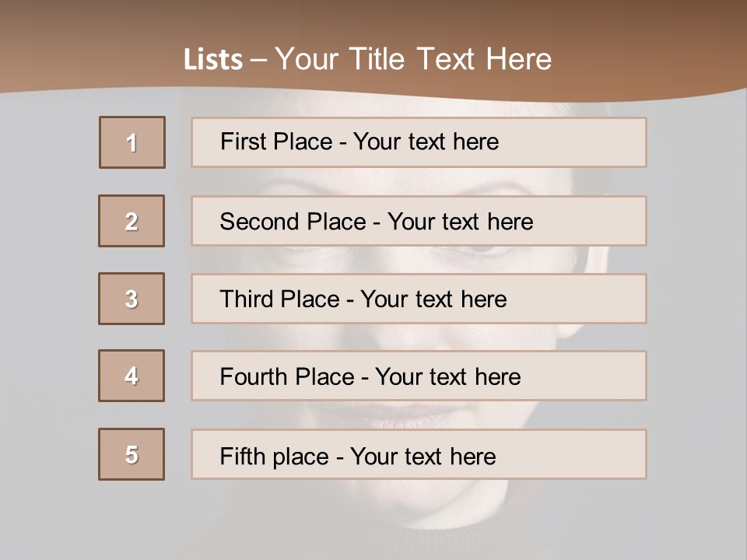Image resolution: width=747 pixels, height=560 pixels.
Task: Select the 'Fourth Place - Your text here' bar
Action: 419,376
